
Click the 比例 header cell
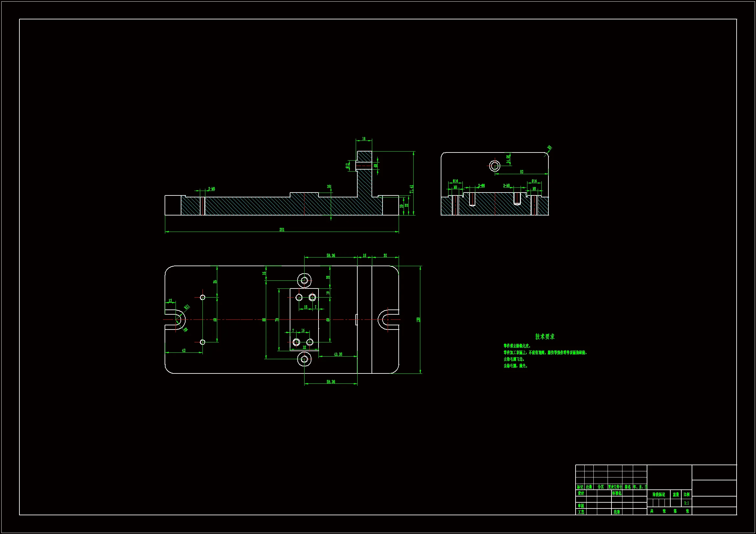click(686, 495)
